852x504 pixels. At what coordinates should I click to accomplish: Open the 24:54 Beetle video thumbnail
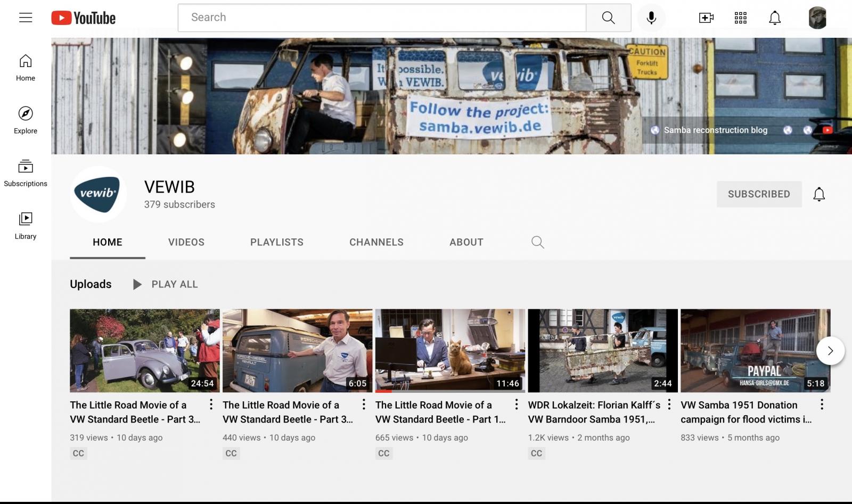click(x=144, y=351)
